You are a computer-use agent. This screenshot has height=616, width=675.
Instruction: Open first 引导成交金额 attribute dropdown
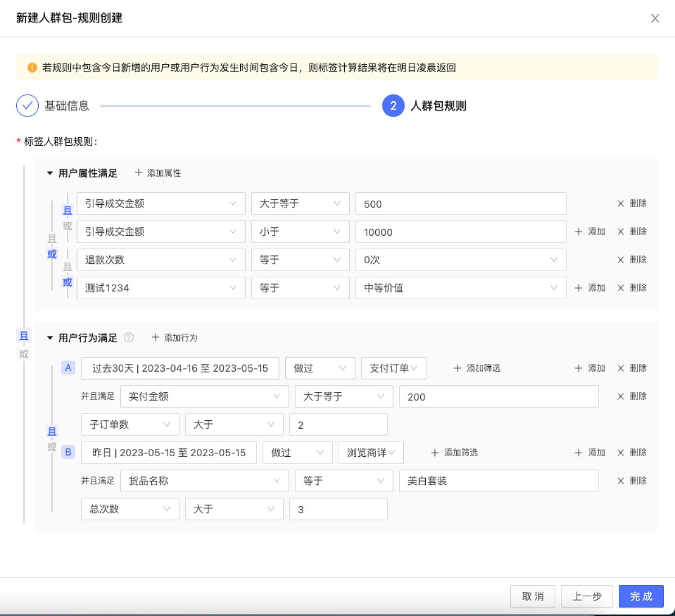(161, 204)
